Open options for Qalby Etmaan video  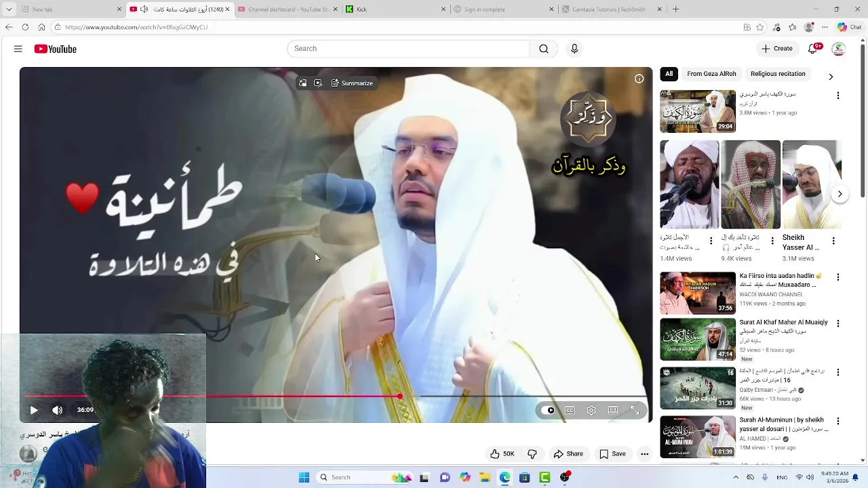coord(838,372)
